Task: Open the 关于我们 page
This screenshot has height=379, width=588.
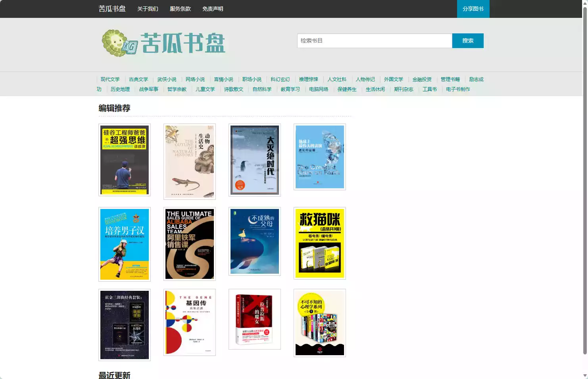Action: pyautogui.click(x=148, y=9)
